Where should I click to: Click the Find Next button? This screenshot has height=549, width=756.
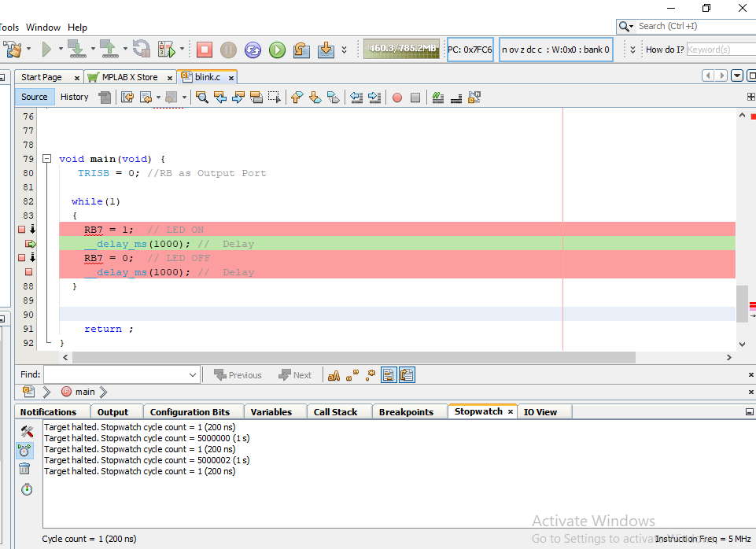295,375
